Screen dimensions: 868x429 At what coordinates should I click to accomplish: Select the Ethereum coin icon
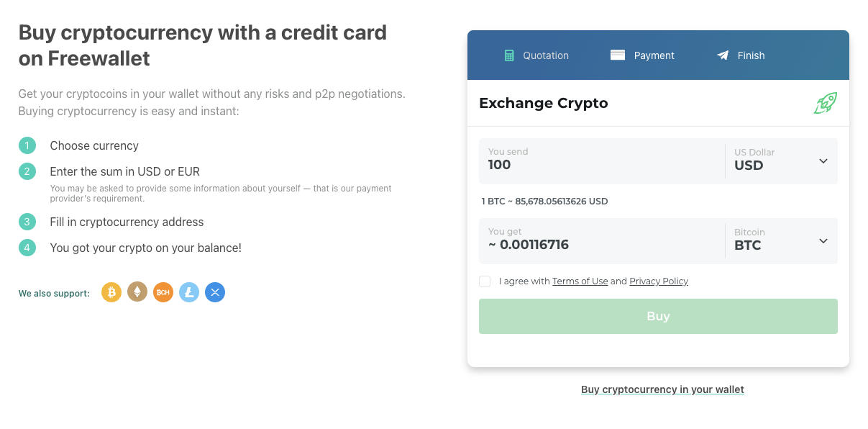137,292
